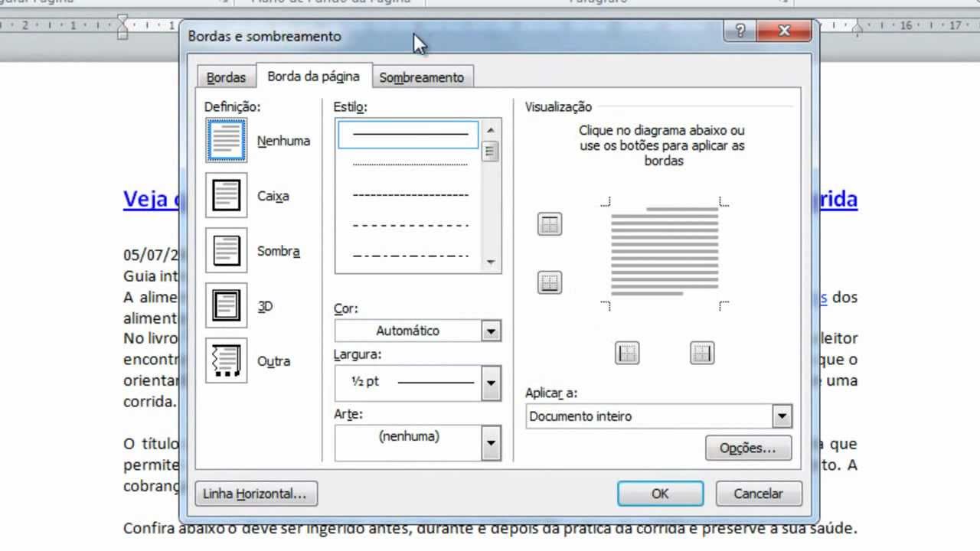Select the solid line style
Image resolution: width=980 pixels, height=551 pixels.
point(410,135)
